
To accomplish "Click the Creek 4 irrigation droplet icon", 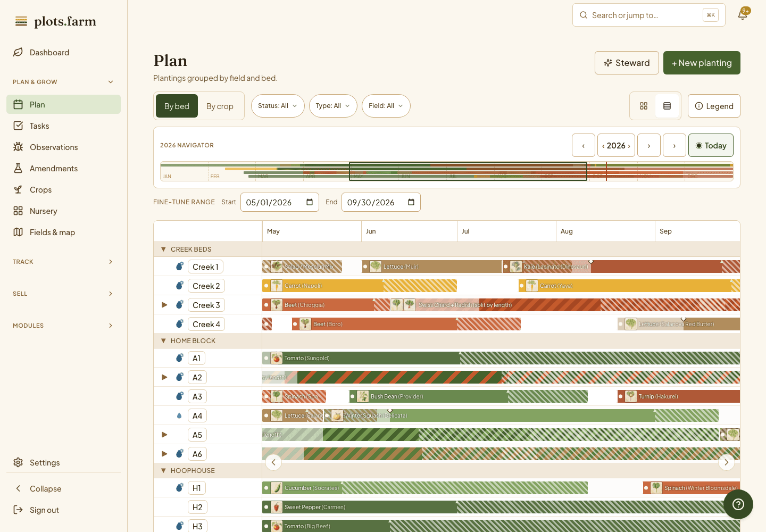I will 180,323.
